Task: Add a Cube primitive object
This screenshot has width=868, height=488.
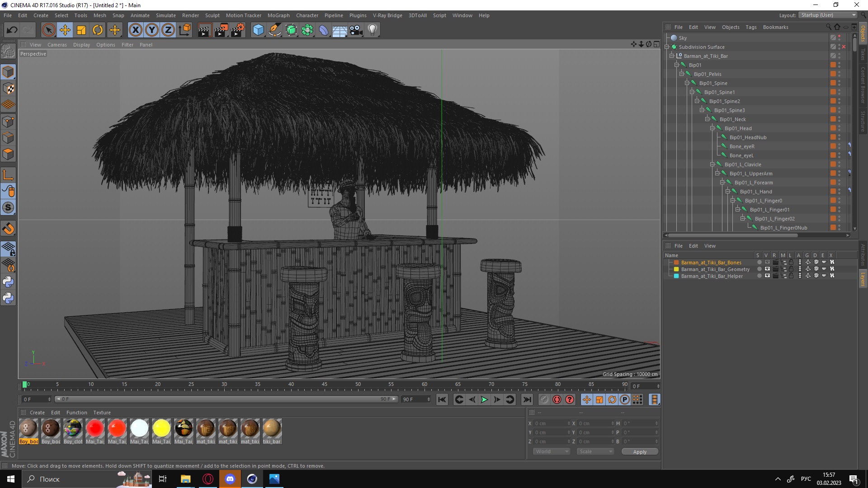Action: pyautogui.click(x=258, y=30)
